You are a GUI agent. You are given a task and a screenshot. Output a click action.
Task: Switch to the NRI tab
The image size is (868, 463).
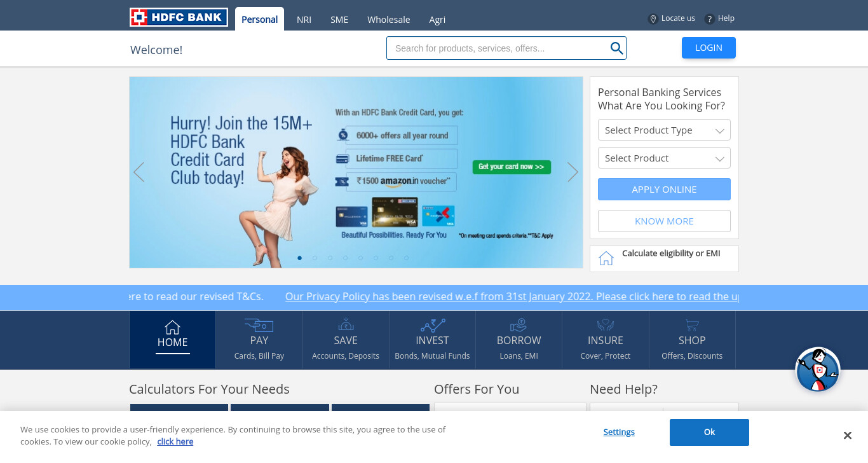pos(304,20)
